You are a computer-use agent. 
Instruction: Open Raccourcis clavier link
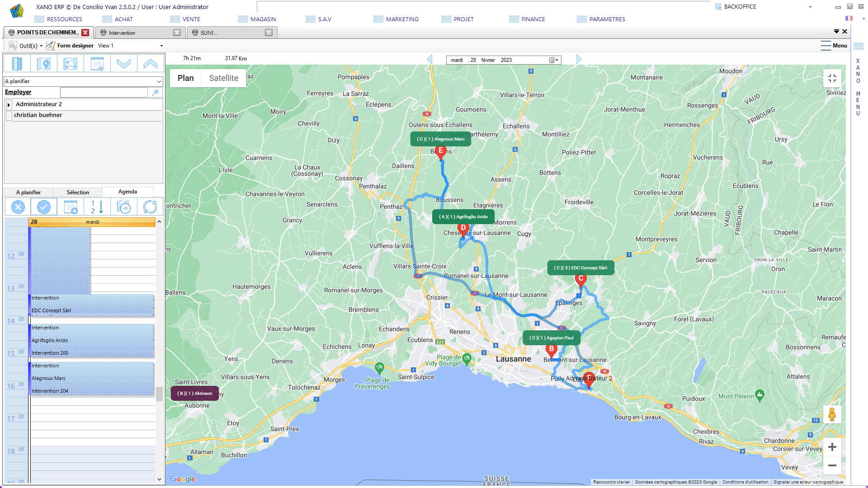[x=611, y=482]
